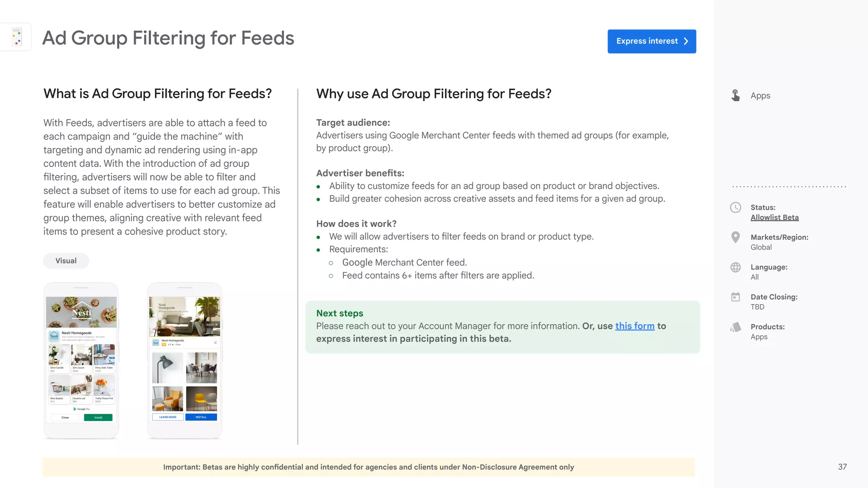Click the calendar icon for Date Closing

(736, 297)
